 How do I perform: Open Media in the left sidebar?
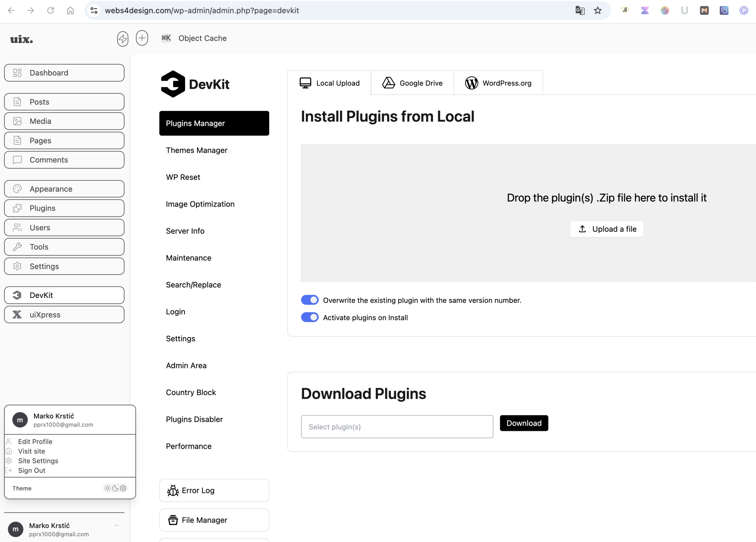click(x=64, y=121)
